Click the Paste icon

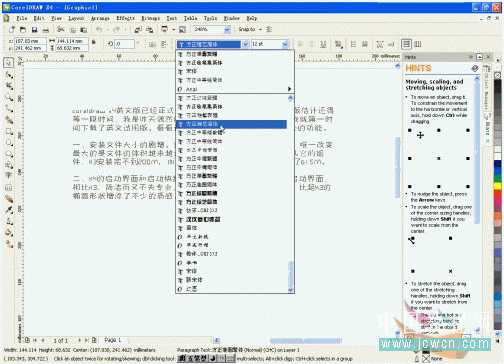(84, 30)
